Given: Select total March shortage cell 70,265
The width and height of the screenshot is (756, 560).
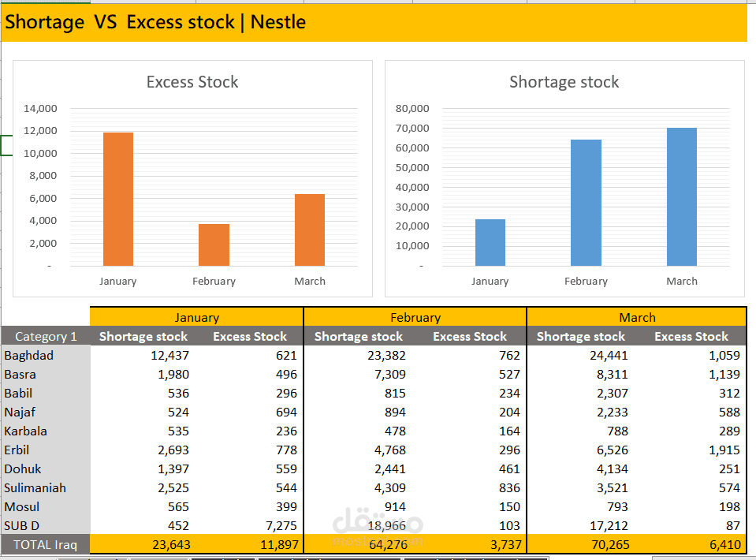Looking at the screenshot, I should (608, 544).
